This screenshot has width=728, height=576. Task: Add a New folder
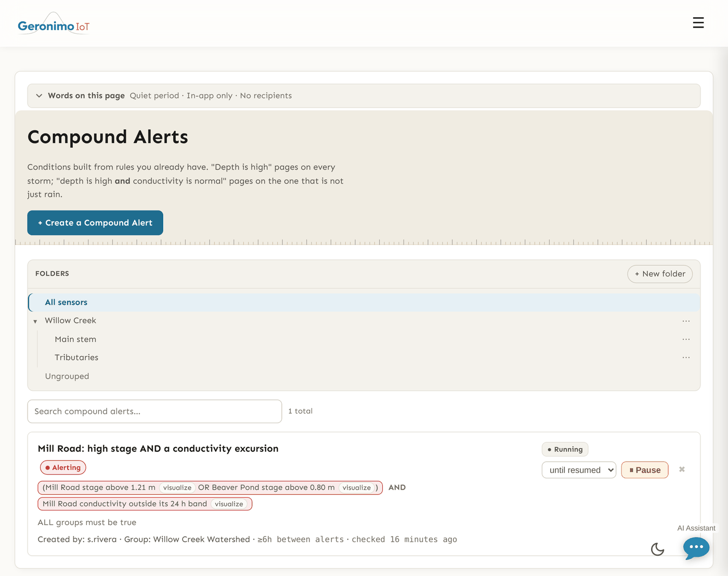click(660, 274)
